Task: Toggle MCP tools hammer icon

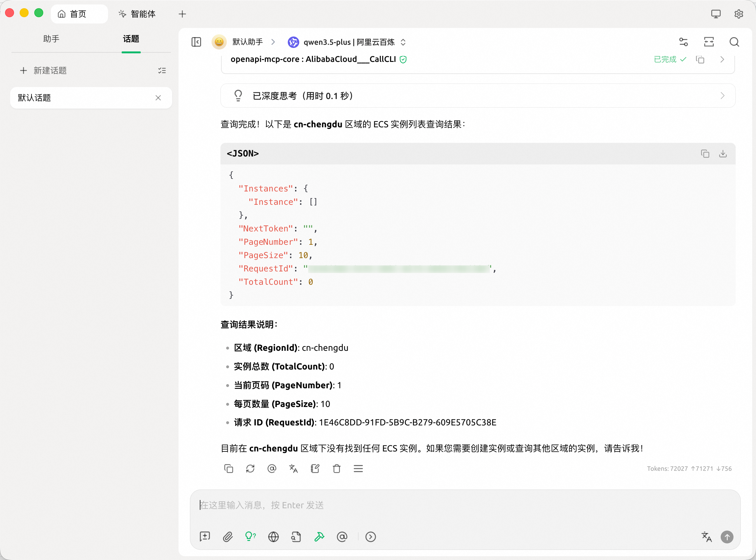Action: coord(319,537)
